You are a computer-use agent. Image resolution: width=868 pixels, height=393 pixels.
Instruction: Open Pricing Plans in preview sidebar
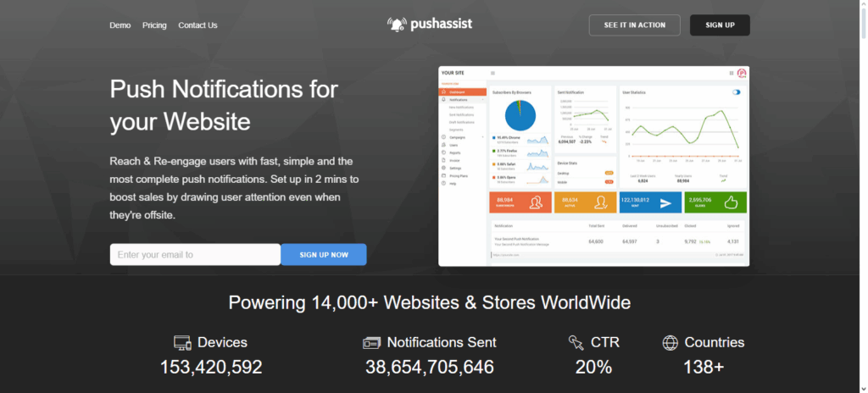[459, 175]
